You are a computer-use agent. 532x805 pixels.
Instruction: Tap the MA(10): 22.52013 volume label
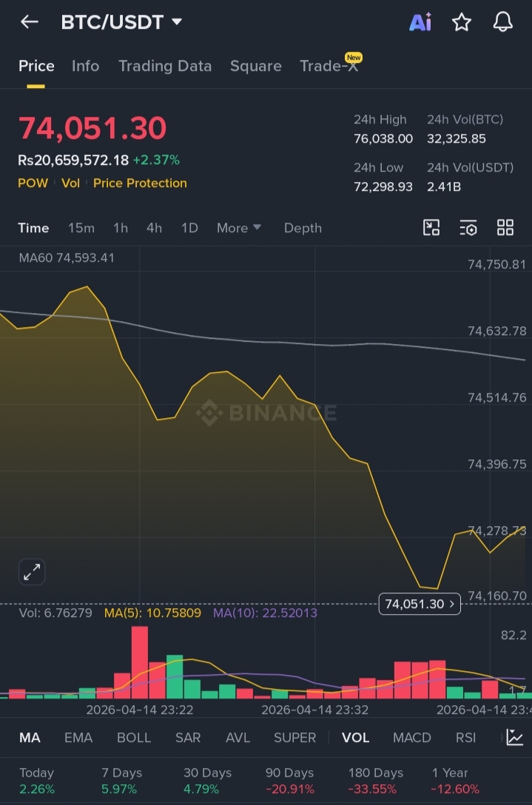tap(265, 613)
